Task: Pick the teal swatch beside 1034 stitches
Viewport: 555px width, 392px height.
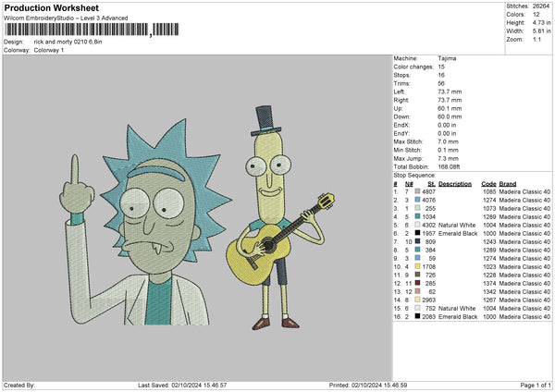Action: 418,216
